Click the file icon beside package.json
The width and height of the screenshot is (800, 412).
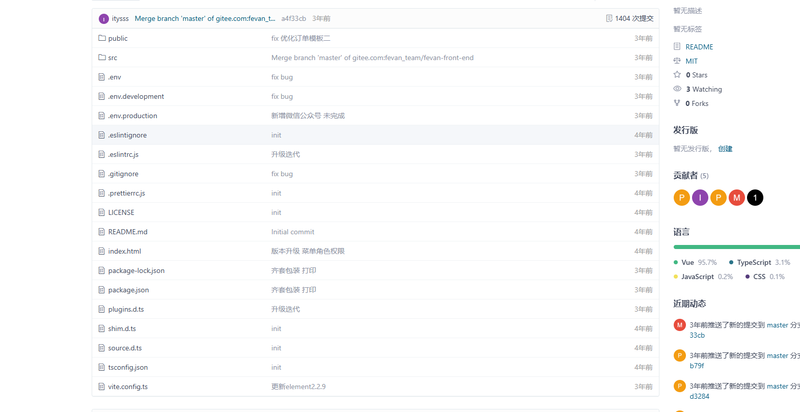[x=102, y=290]
